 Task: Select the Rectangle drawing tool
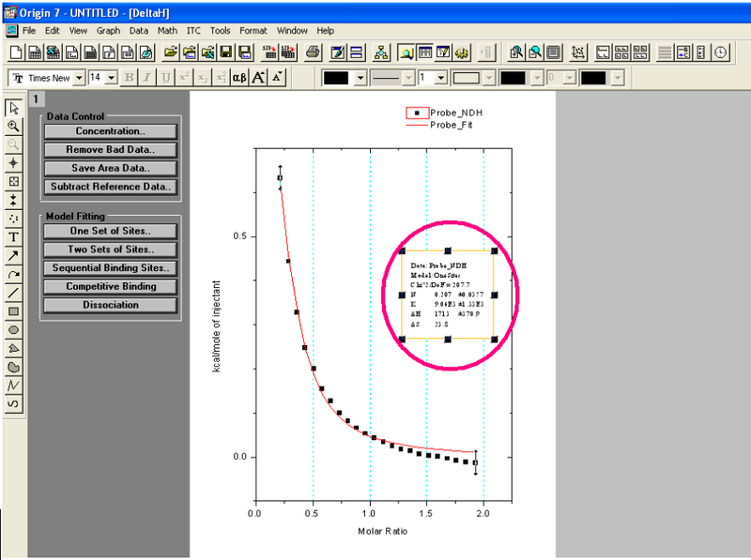[13, 311]
